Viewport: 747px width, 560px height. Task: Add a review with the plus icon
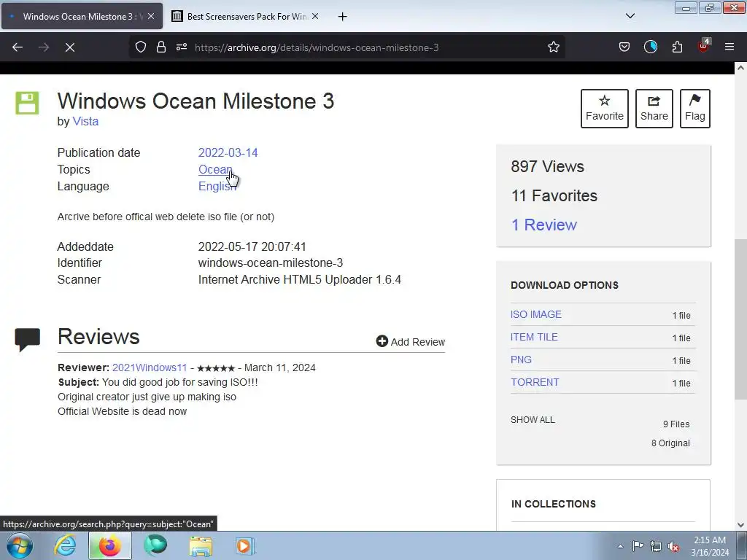pyautogui.click(x=410, y=341)
